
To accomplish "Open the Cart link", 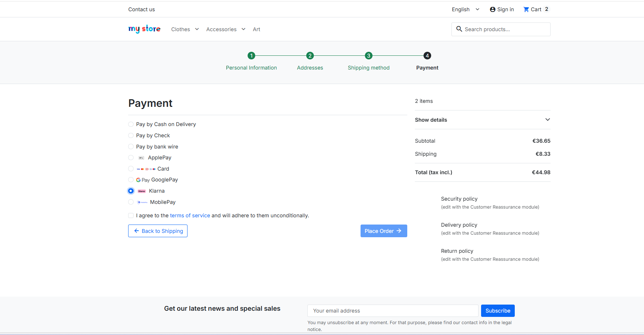I will 536,9.
